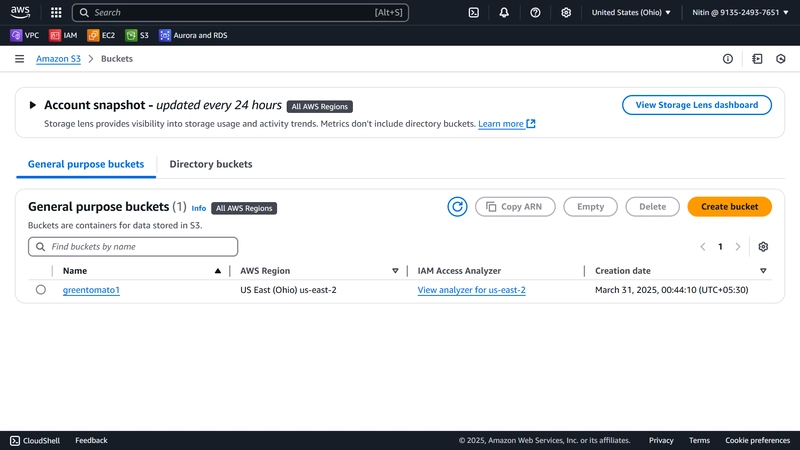800x450 pixels.
Task: Sort by Name column ascending arrow
Action: click(218, 271)
